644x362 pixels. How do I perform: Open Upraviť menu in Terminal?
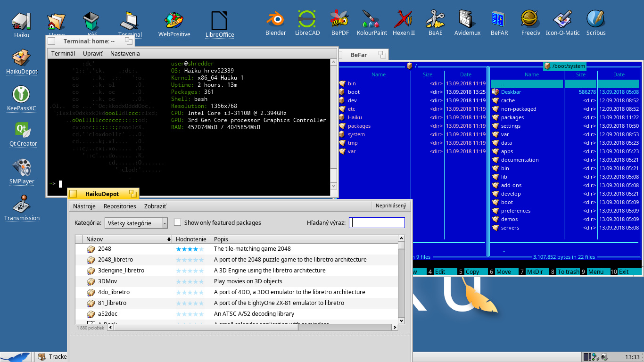tap(93, 54)
